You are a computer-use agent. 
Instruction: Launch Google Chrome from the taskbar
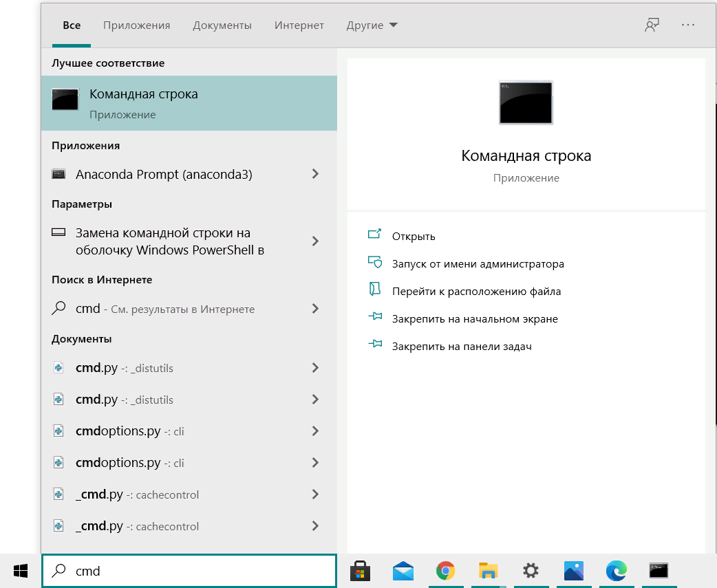(x=445, y=571)
